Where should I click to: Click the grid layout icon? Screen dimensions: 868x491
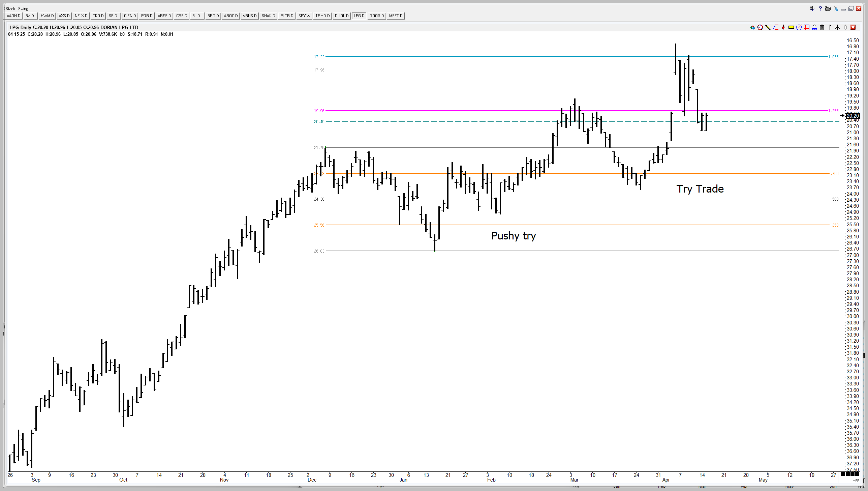pyautogui.click(x=807, y=27)
